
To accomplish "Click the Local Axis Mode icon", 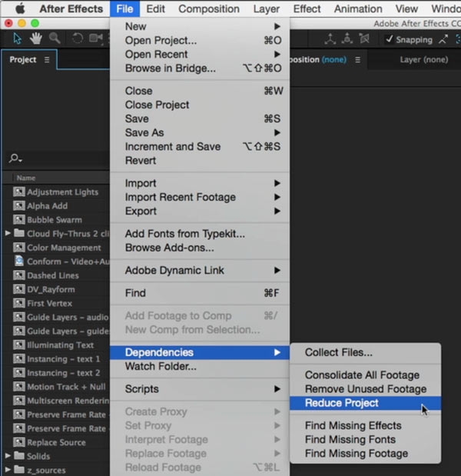I will 330,39.
